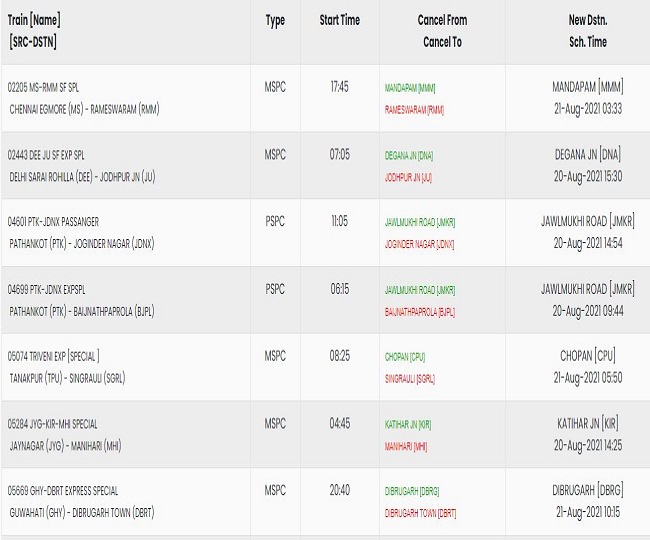Click red RAMESWARAM [RMM] cancel-to station

(x=414, y=110)
